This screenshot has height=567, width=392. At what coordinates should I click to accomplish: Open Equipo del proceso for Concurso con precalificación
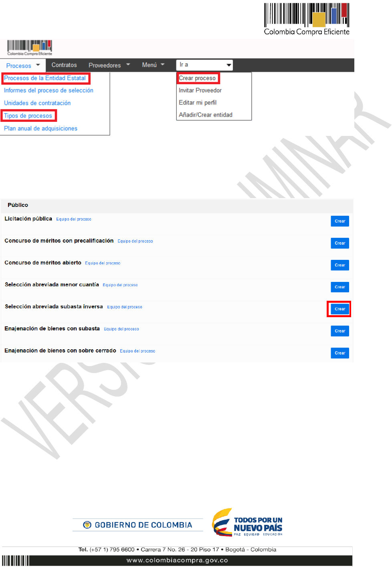[x=135, y=241]
